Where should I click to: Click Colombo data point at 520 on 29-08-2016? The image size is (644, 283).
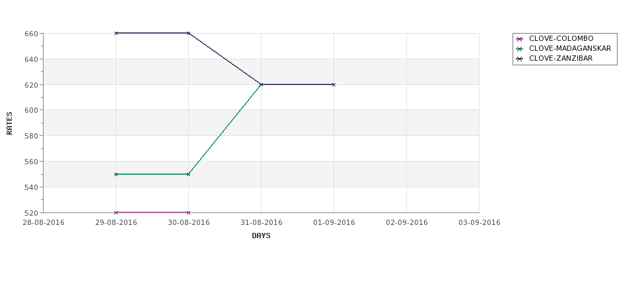click(x=116, y=212)
